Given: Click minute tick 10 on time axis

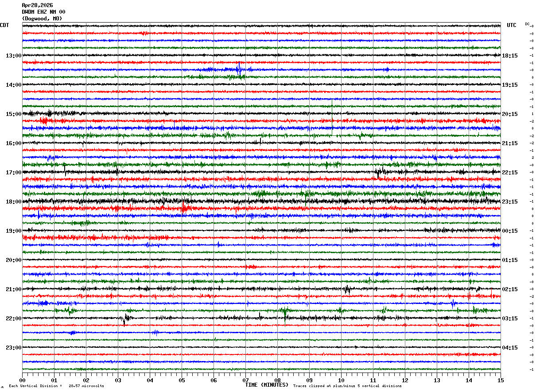Looking at the screenshot, I should [341, 380].
